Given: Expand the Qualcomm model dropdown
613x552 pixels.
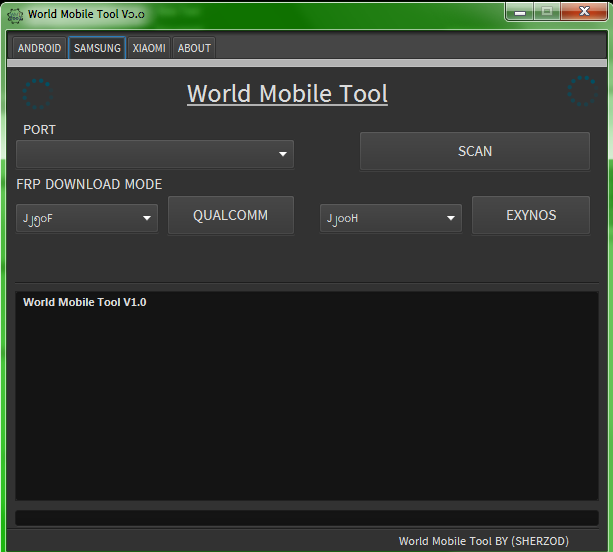Looking at the screenshot, I should pos(87,218).
